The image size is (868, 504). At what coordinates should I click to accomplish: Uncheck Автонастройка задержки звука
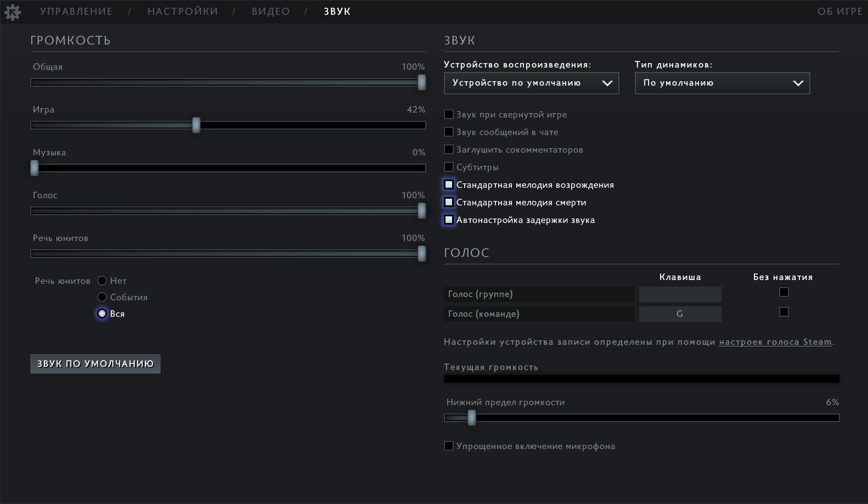click(449, 220)
